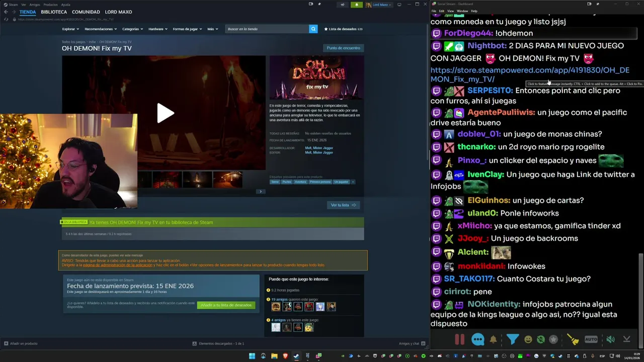
Task: Open the Ver menu
Action: (23, 5)
